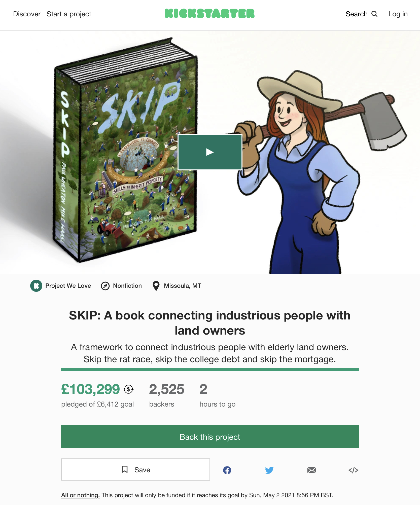The height and width of the screenshot is (505, 420).
Task: Share project on Twitter
Action: pyautogui.click(x=269, y=470)
